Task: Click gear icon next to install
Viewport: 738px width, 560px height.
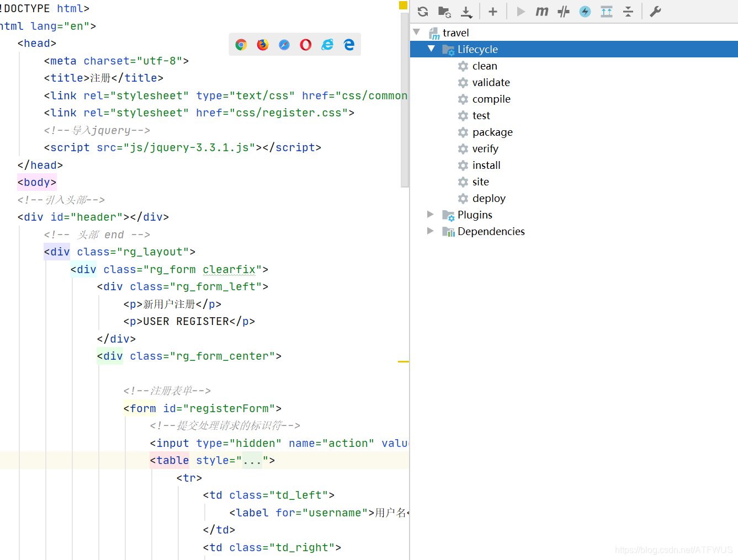Action: [463, 166]
